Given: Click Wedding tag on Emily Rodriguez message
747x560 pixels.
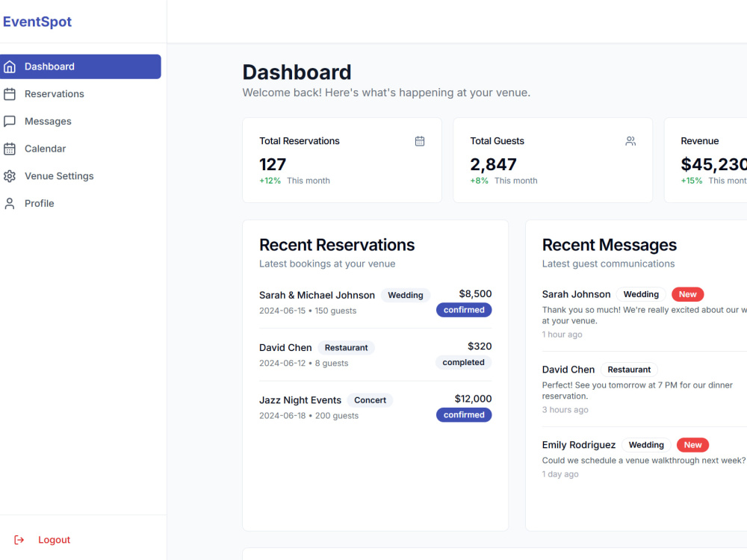Looking at the screenshot, I should [x=646, y=445].
